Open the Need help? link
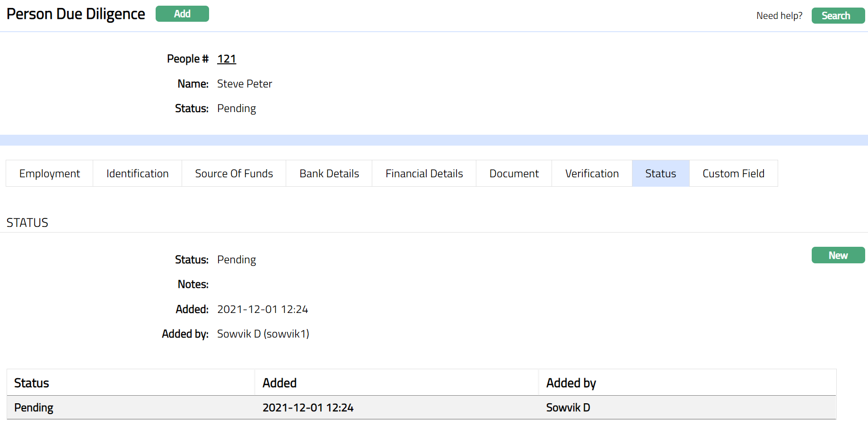The height and width of the screenshot is (425, 868). [779, 16]
